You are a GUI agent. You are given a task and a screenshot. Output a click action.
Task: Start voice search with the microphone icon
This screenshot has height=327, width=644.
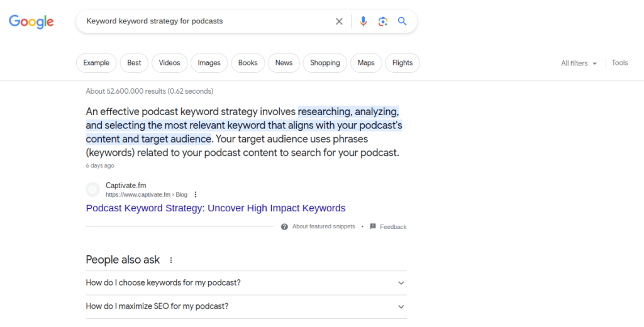click(363, 21)
